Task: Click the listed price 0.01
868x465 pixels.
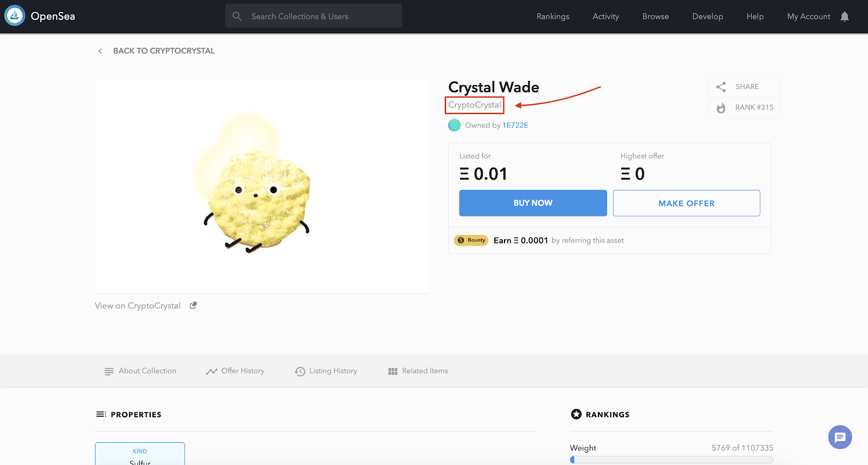Action: (483, 174)
